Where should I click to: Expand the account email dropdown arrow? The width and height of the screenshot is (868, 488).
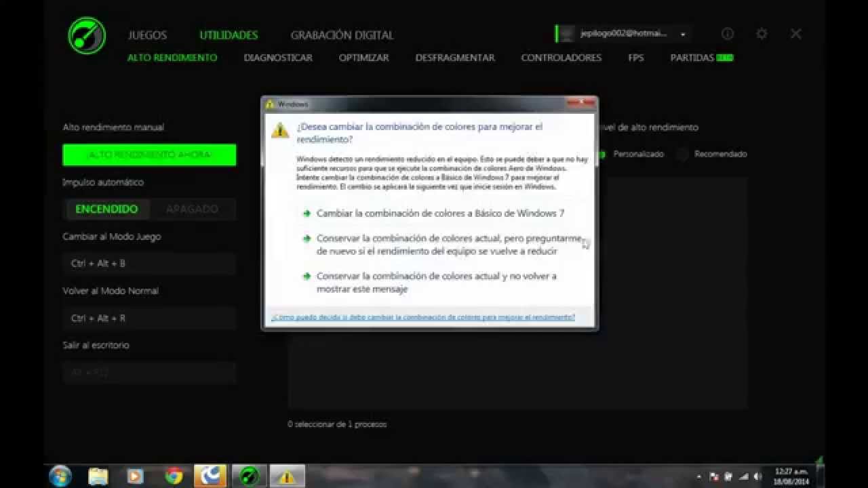[x=683, y=35]
